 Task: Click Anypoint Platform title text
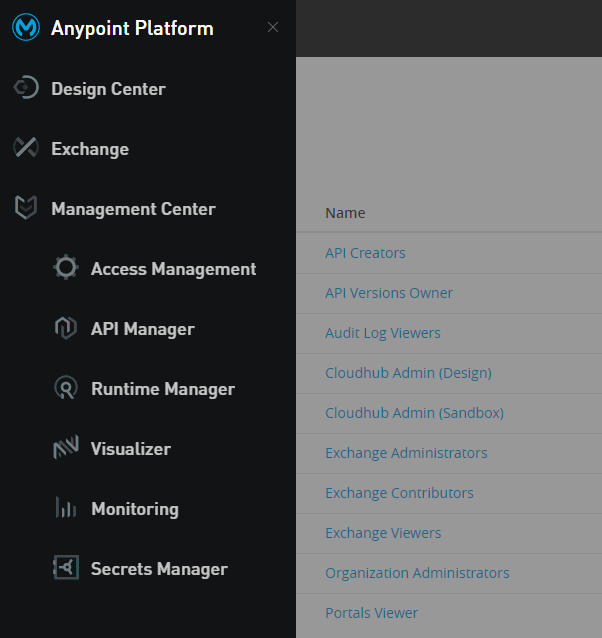tap(132, 28)
